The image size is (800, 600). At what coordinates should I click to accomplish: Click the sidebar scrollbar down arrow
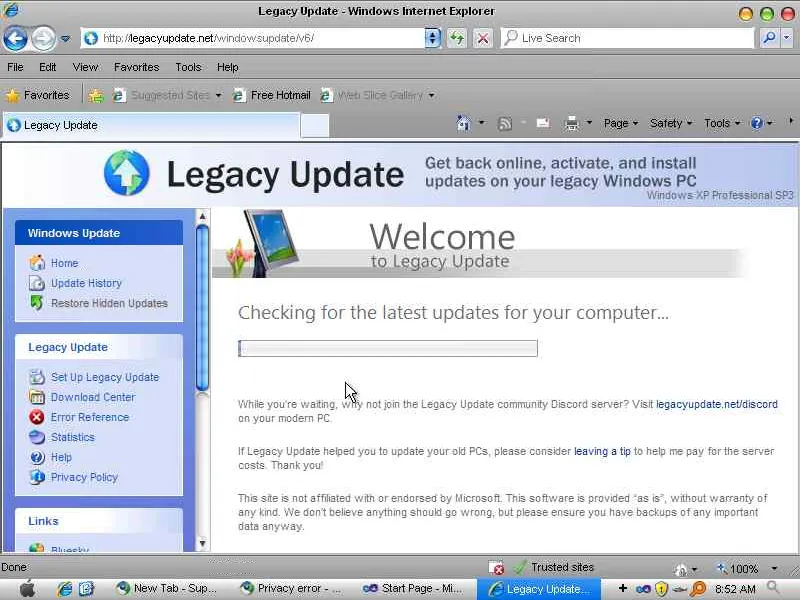pyautogui.click(x=203, y=543)
